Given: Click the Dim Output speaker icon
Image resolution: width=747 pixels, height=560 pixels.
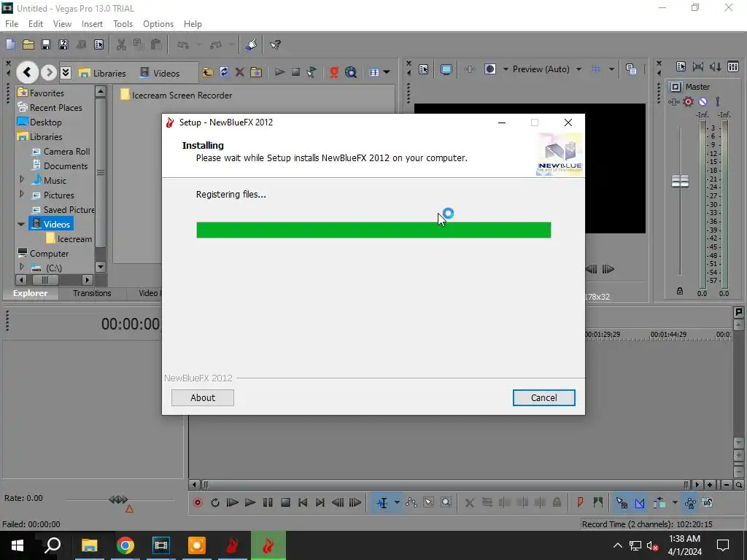Looking at the screenshot, I should click(x=715, y=66).
